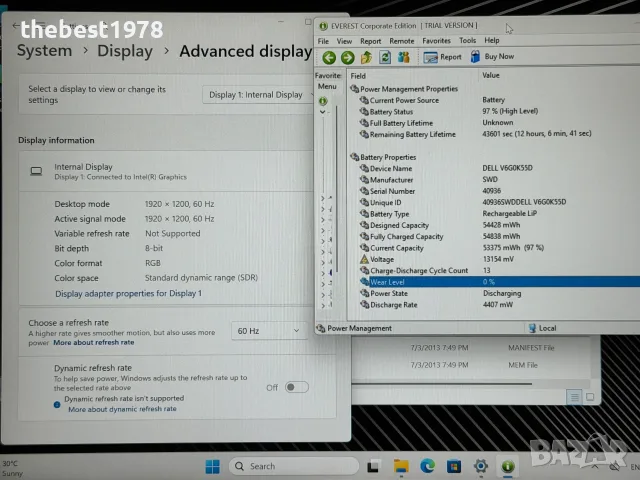The width and height of the screenshot is (640, 480).
Task: Collapse the top tree node chevron in sidebar
Action: [x=322, y=112]
